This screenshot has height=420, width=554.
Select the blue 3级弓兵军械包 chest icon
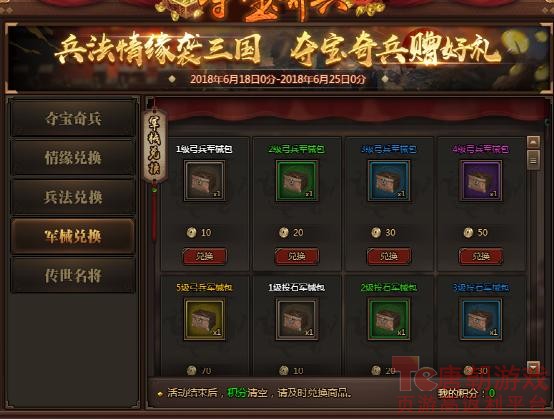click(389, 181)
